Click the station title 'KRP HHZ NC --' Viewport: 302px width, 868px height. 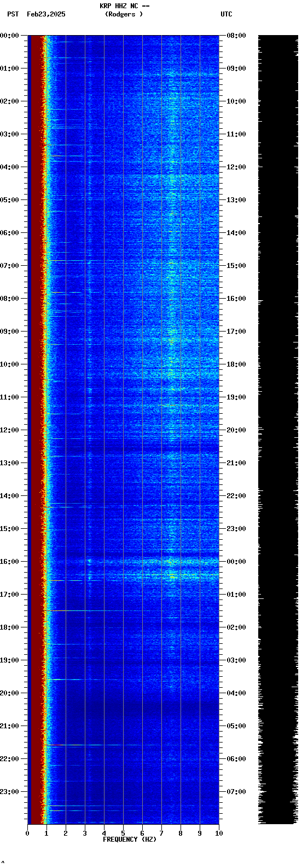(124, 6)
